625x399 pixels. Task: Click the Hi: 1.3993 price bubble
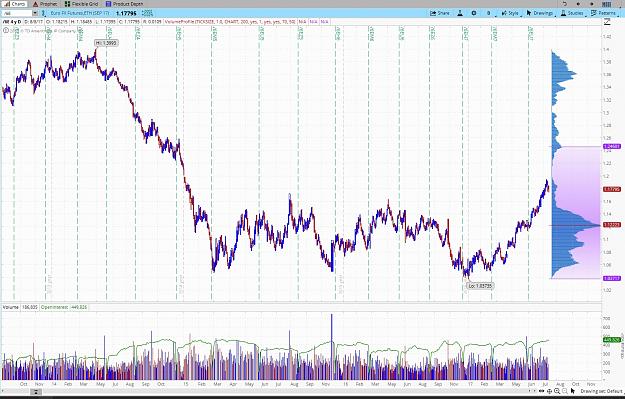click(106, 43)
